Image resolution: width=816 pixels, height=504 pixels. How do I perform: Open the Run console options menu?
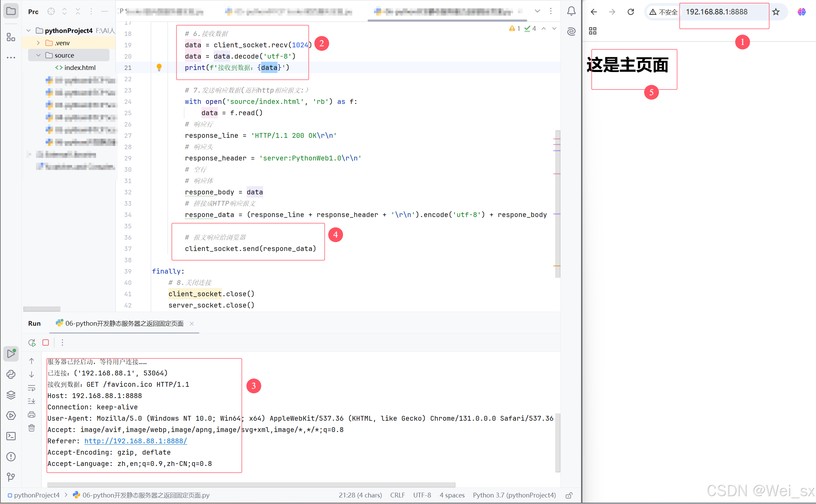pyautogui.click(x=62, y=342)
